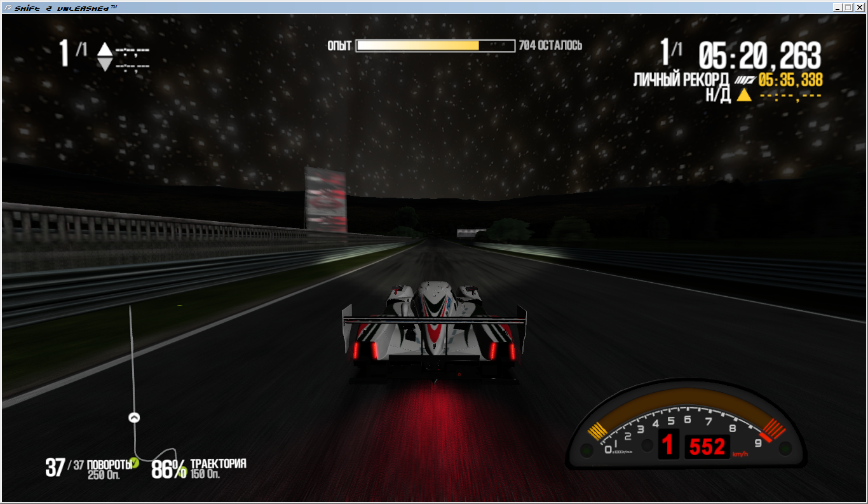Viewport: 868px width, 504px height.
Task: Click the Shift 2 Unleashed title bar icon
Action: coord(7,7)
